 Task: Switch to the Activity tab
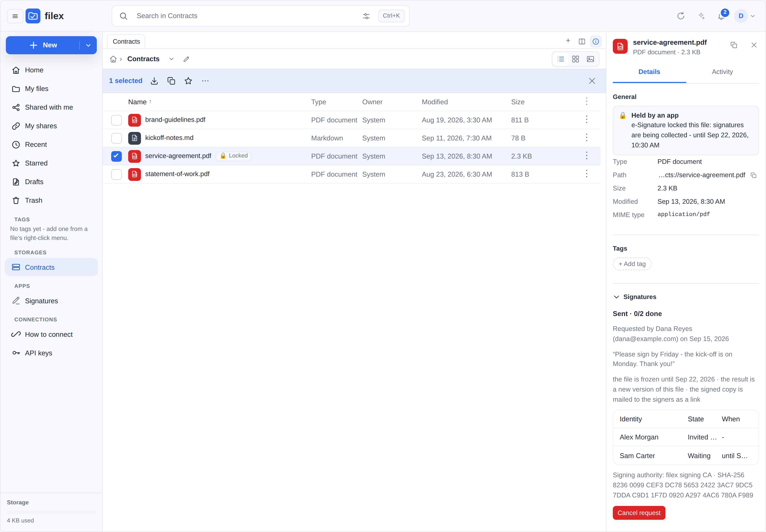(x=722, y=72)
